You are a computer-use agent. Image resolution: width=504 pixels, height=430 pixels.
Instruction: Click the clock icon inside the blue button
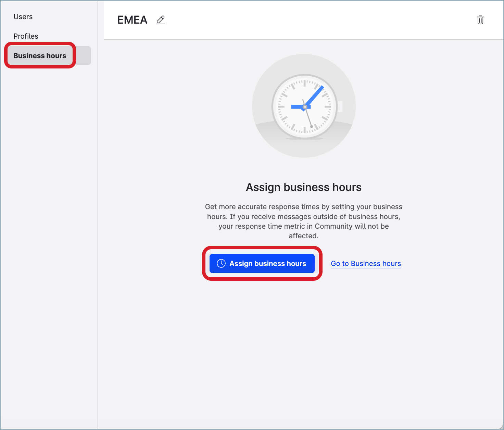pyautogui.click(x=221, y=263)
